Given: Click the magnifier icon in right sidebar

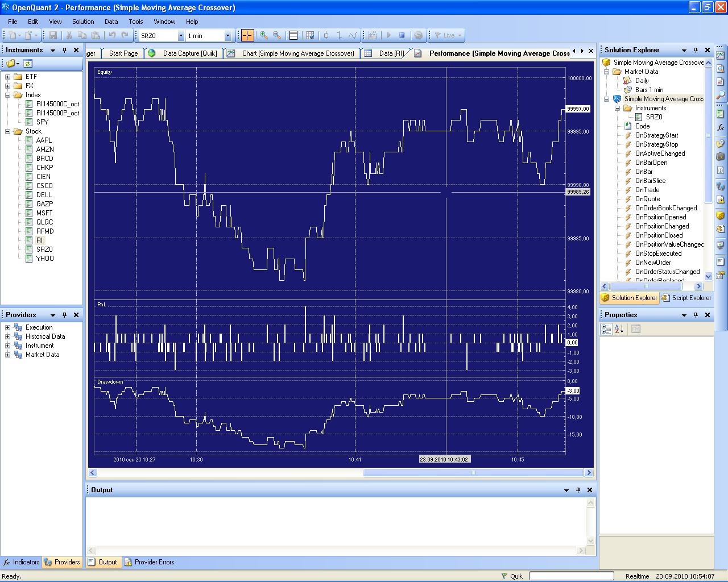Looking at the screenshot, I should (x=721, y=95).
